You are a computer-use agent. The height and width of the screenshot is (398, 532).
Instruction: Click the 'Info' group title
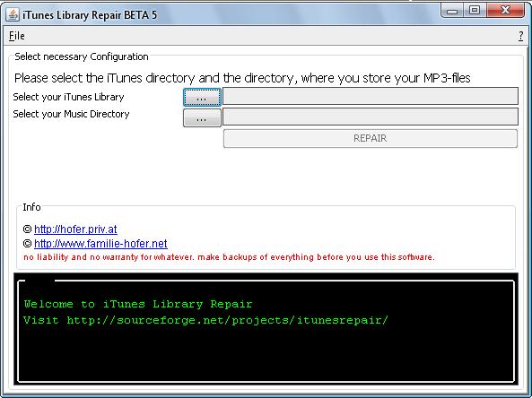tap(31, 207)
